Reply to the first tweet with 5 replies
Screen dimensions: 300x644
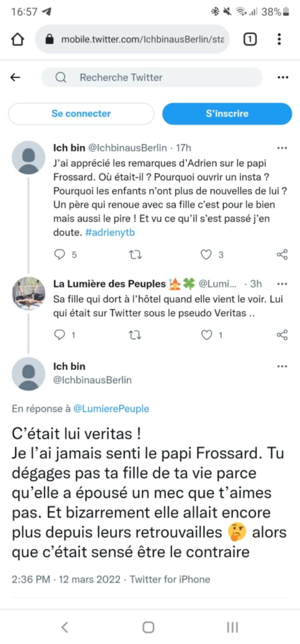click(60, 254)
